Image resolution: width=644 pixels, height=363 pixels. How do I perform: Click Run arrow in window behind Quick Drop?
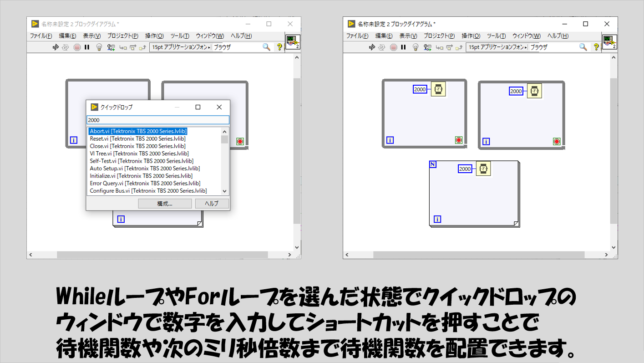tap(56, 47)
